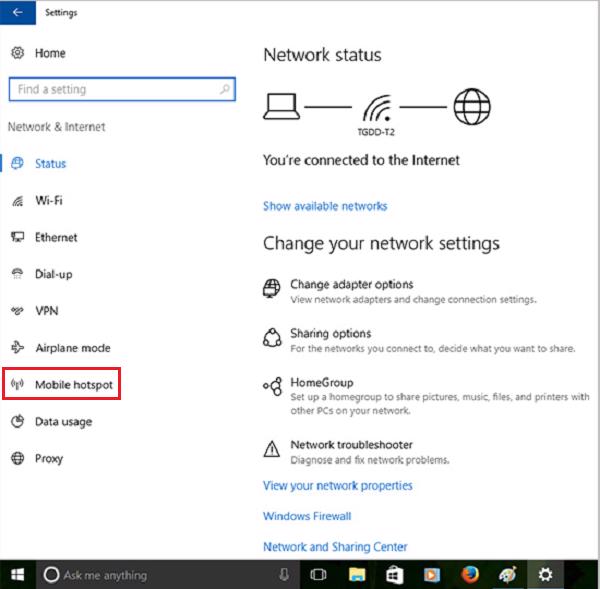This screenshot has height=589, width=600.
Task: Open the Home settings page
Action: 49,53
